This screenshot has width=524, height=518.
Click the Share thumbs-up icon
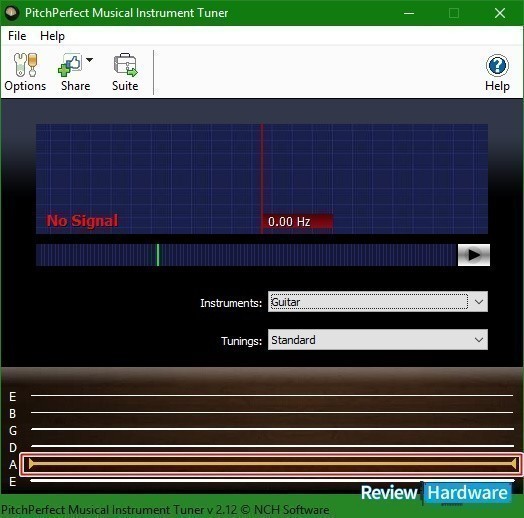[x=70, y=65]
